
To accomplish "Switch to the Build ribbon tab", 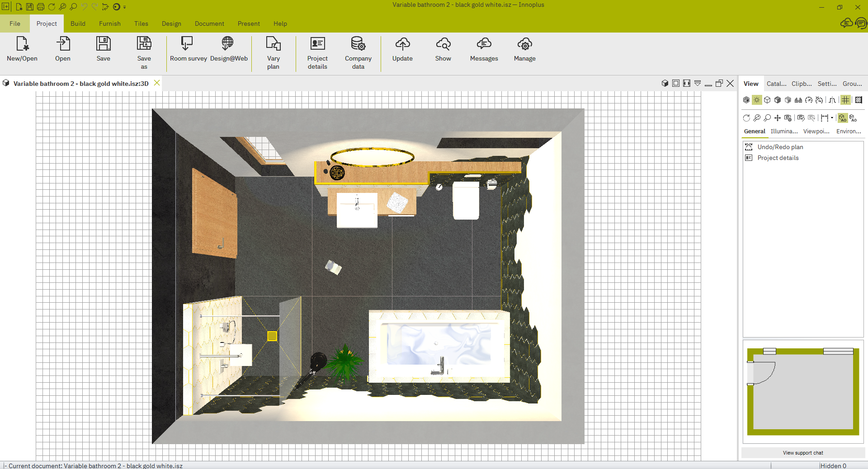I will click(x=78, y=23).
